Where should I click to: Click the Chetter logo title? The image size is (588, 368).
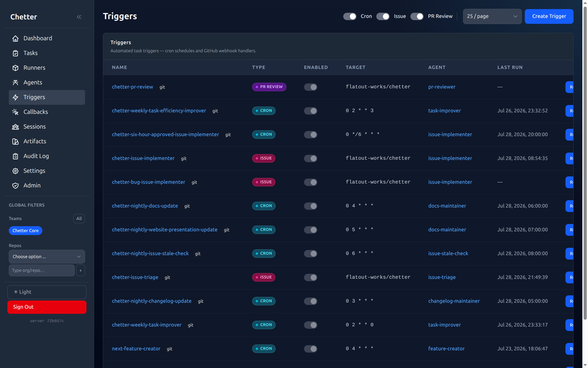point(24,17)
